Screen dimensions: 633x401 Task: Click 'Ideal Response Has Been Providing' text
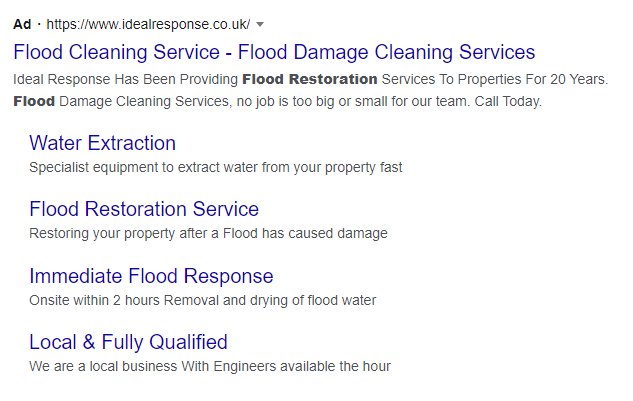point(126,79)
